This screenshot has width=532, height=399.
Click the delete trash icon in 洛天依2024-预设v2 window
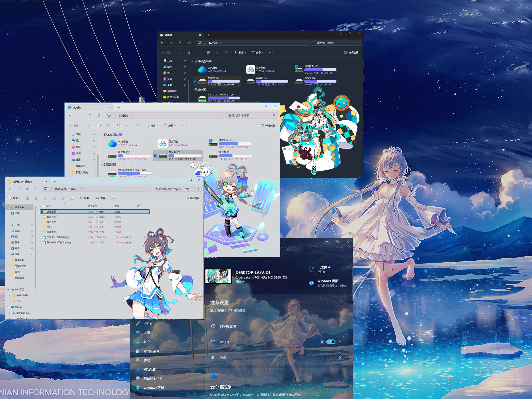(72, 198)
